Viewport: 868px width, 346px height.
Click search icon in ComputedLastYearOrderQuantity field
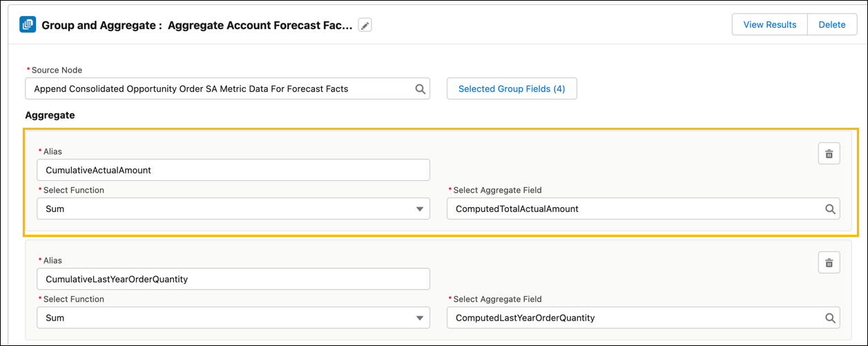point(830,318)
